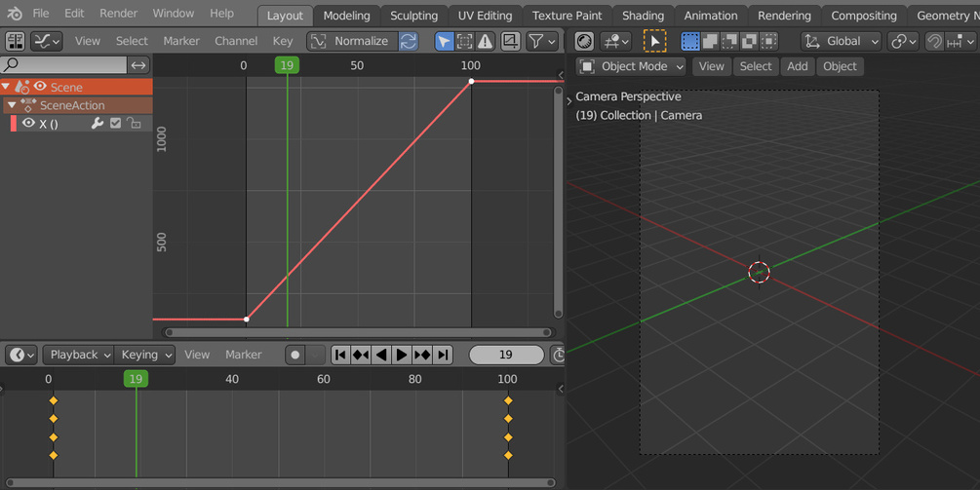Select the Tweak select tool icon
Image resolution: width=980 pixels, height=490 pixels.
tap(654, 41)
